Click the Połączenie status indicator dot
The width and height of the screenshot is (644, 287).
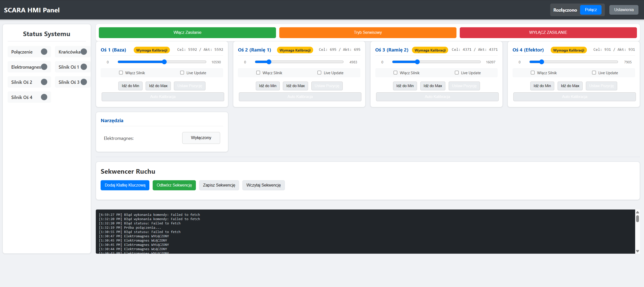coord(44,52)
